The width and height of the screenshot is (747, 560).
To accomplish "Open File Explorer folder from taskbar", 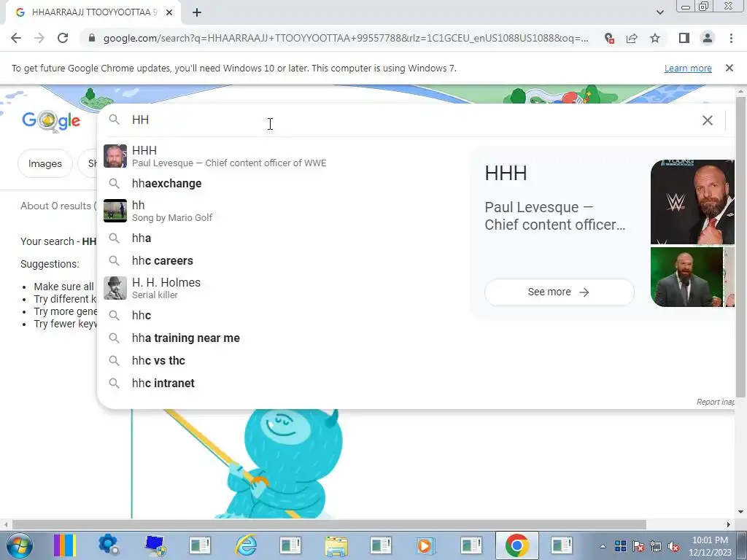I will pos(336,545).
